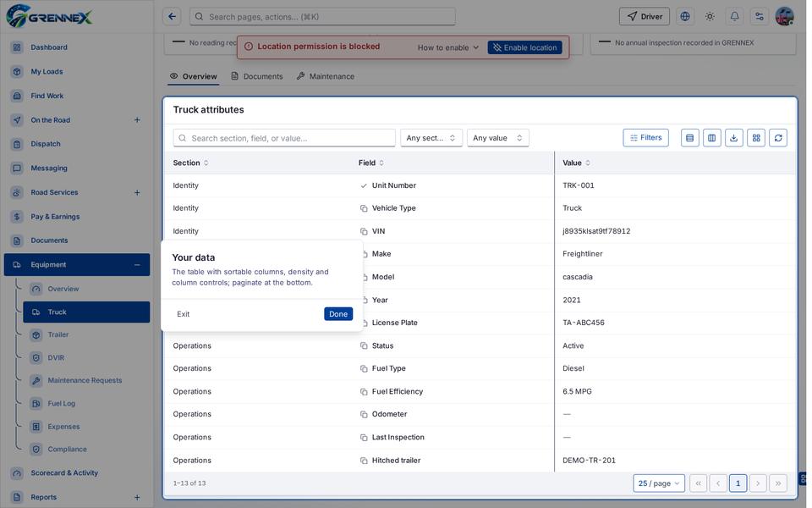Open My Loads in sidebar
812x508 pixels.
pos(77,71)
